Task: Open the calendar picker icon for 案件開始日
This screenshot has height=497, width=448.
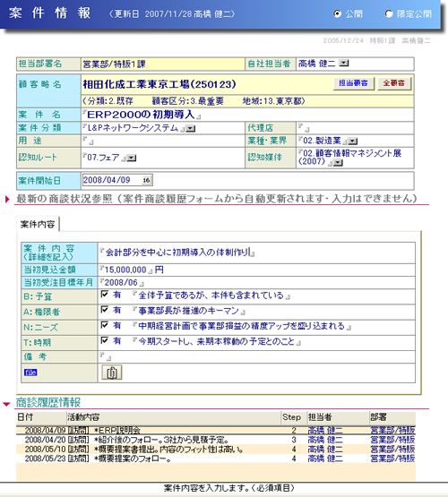Action: pyautogui.click(x=146, y=180)
